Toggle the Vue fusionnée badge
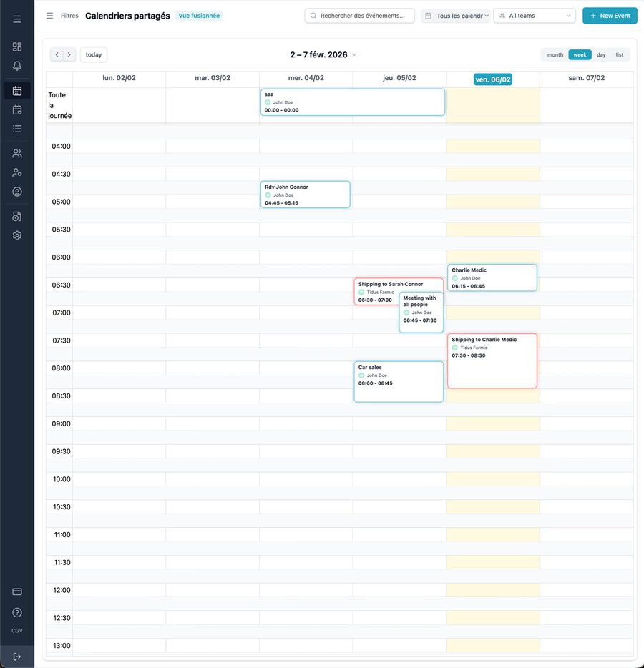644x668 pixels. point(199,14)
